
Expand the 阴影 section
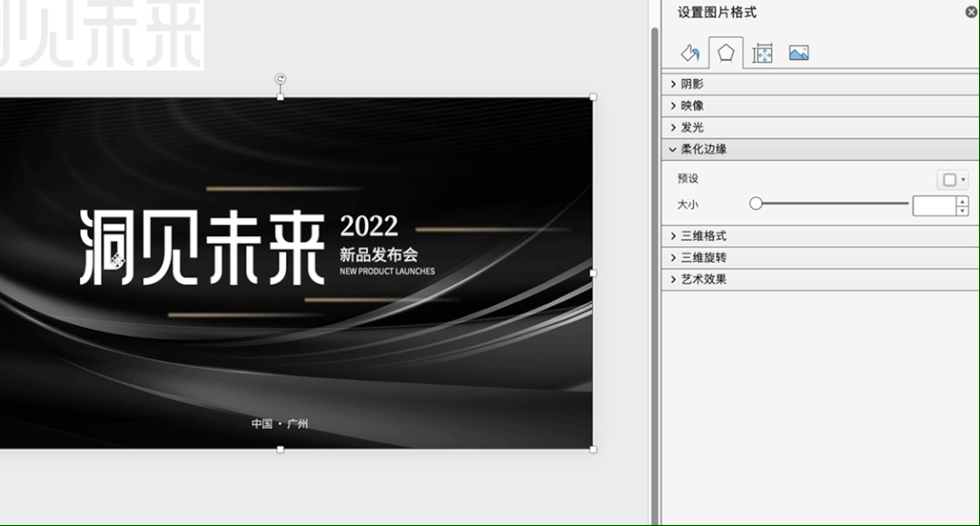tap(820, 84)
